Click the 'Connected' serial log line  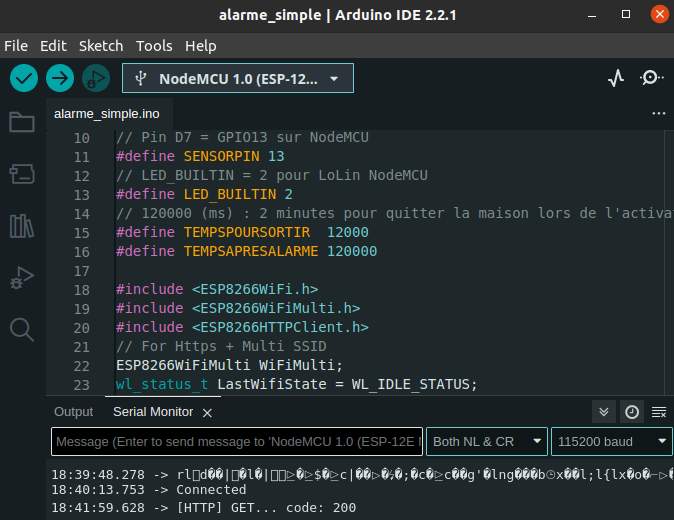pyautogui.click(x=211, y=490)
